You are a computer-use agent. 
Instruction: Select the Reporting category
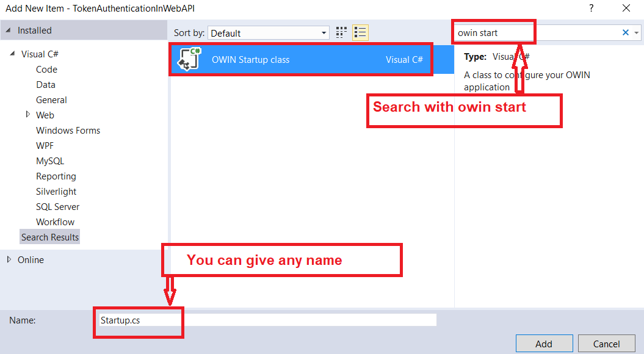(x=56, y=176)
